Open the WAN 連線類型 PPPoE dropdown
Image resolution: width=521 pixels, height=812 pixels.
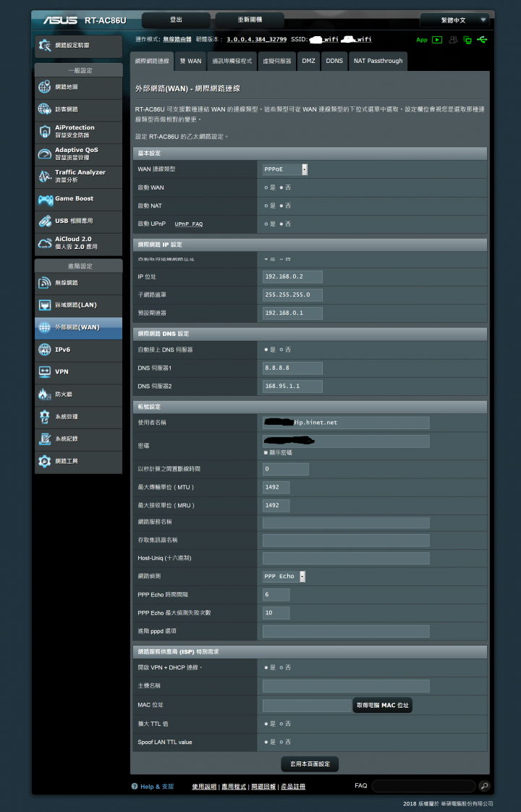(285, 169)
